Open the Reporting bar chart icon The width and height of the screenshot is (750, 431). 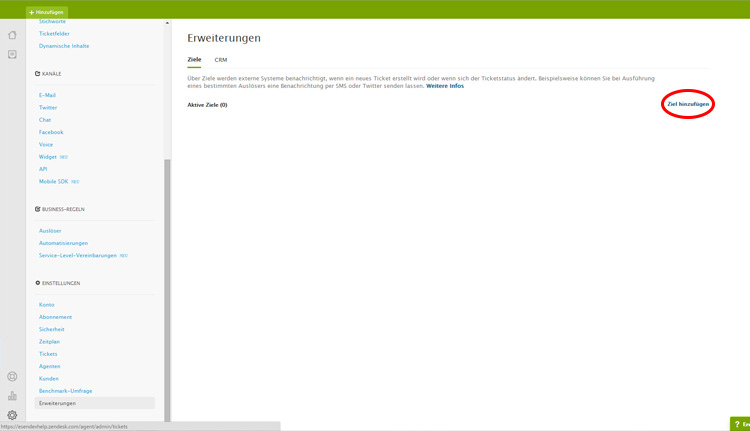coord(12,396)
